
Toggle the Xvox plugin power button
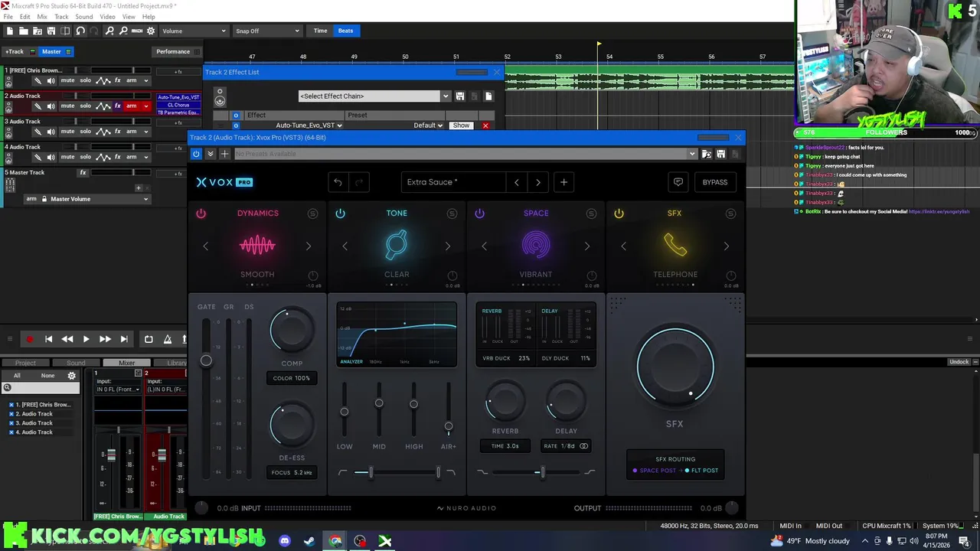coord(196,154)
